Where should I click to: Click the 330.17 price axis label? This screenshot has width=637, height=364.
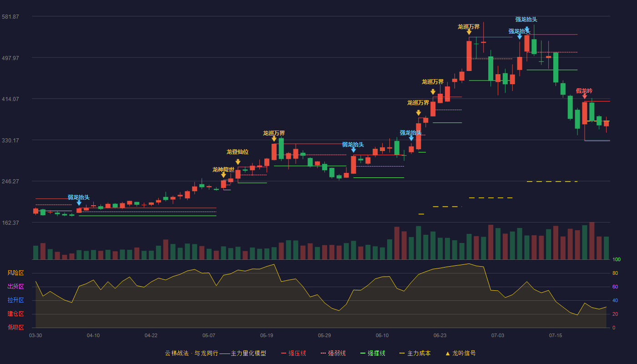point(10,141)
